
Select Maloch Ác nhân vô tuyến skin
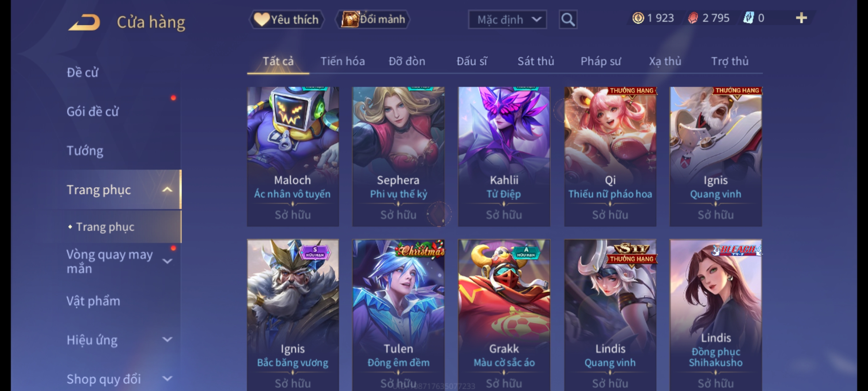293,156
